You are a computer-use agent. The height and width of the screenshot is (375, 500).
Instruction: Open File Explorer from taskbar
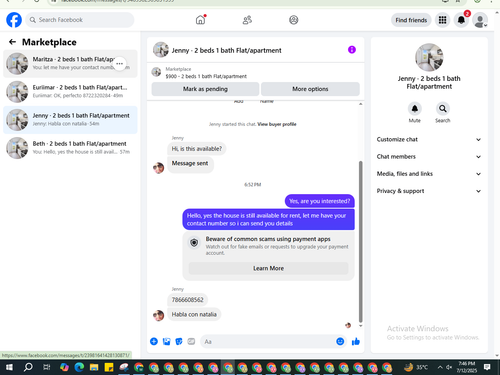(94, 367)
